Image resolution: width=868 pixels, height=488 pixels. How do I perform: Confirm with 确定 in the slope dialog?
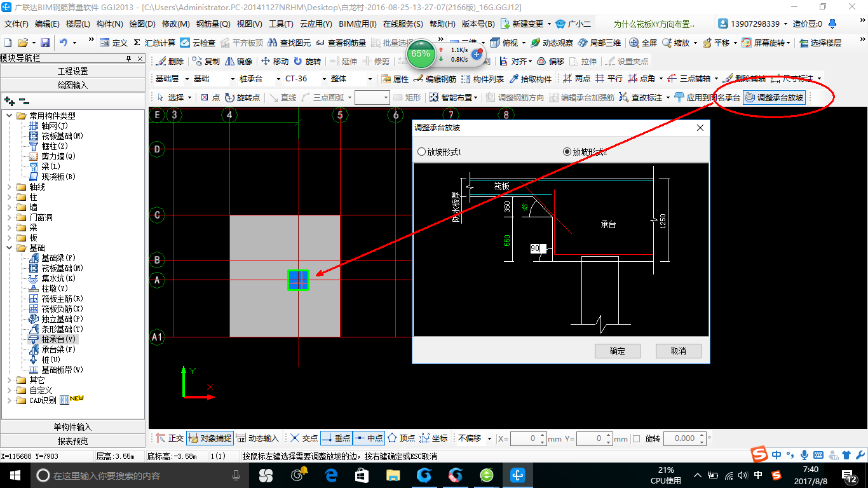[x=617, y=351]
